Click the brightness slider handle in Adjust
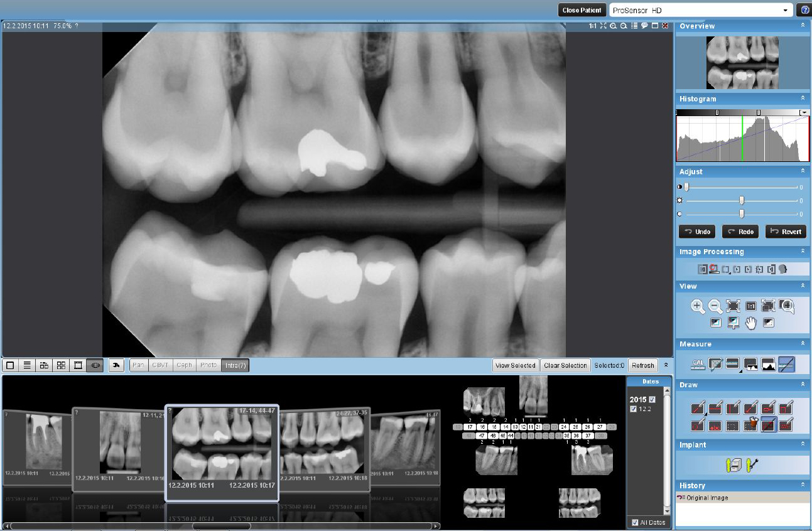Screen dimensions: 812x531 tap(742, 200)
